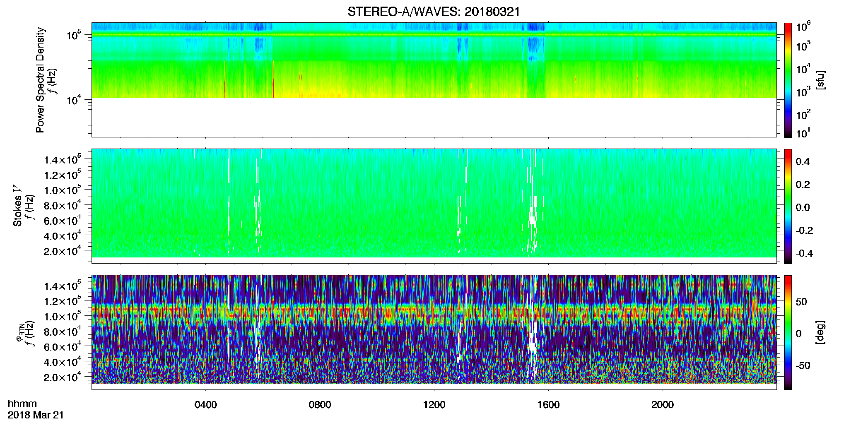The height and width of the screenshot is (447, 868).
Task: Click the 2018 Mar 21 date label
Action: click(x=36, y=415)
